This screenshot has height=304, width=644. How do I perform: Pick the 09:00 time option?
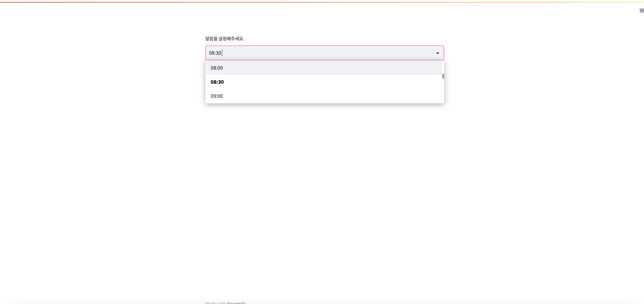point(216,96)
